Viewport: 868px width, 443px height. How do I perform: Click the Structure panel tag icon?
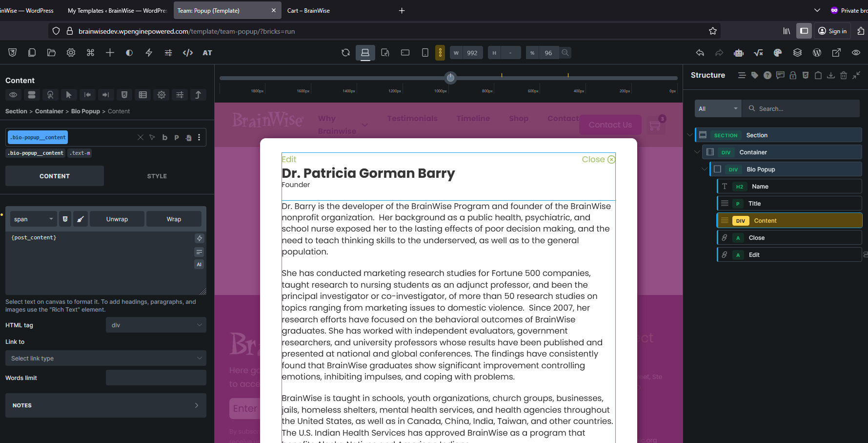click(755, 75)
